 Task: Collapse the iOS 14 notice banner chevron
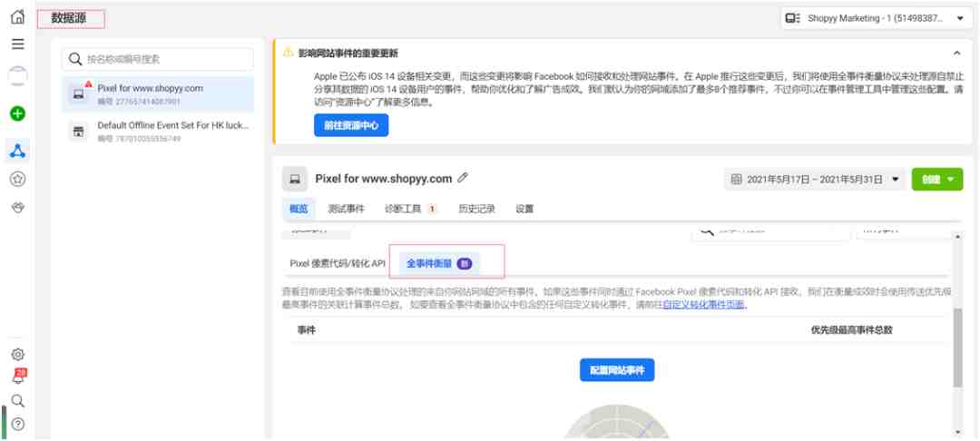957,54
